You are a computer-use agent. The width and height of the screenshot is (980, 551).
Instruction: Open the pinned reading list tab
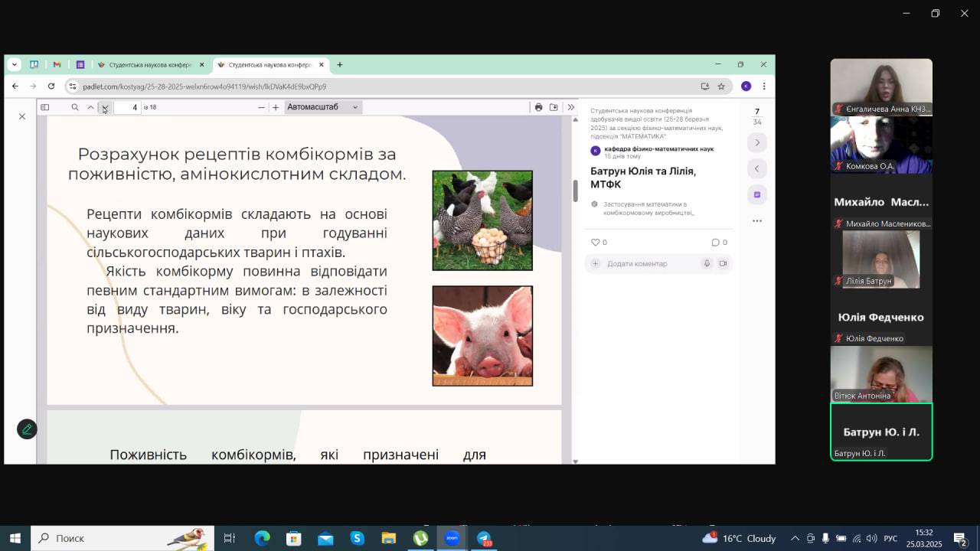pos(34,64)
